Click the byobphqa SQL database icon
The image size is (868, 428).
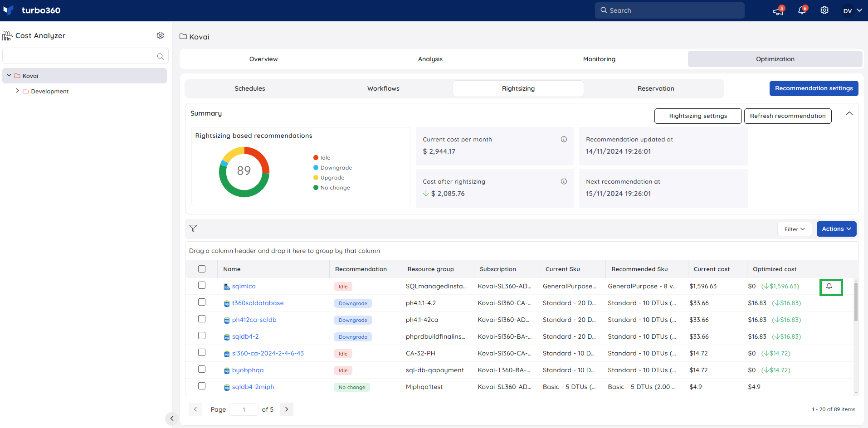point(227,370)
